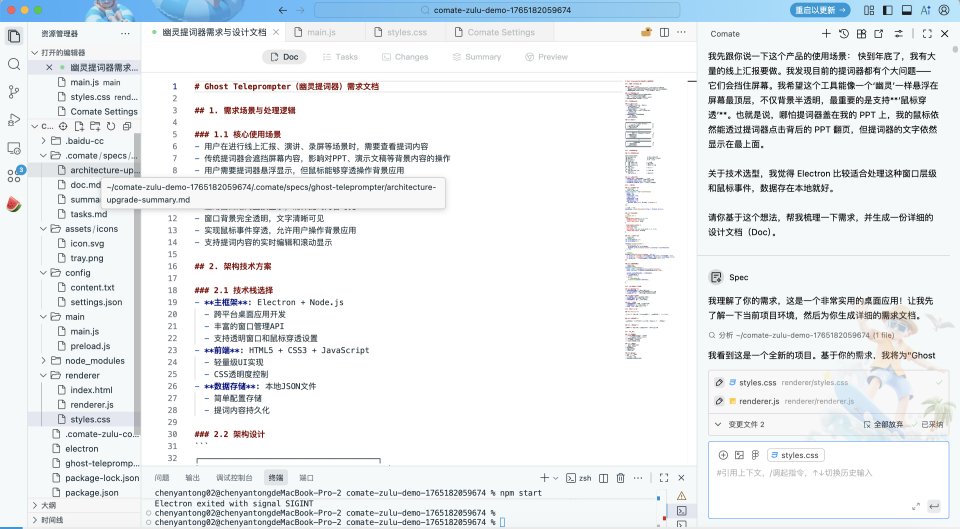This screenshot has width=960, height=529.
Task: Open the Source Control view
Action: [13, 92]
